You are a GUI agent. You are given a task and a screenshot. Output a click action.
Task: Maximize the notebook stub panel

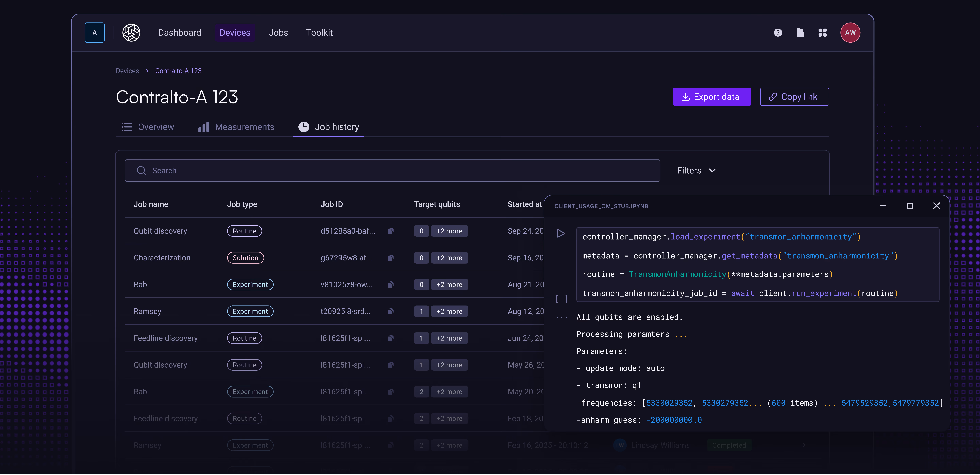point(910,206)
